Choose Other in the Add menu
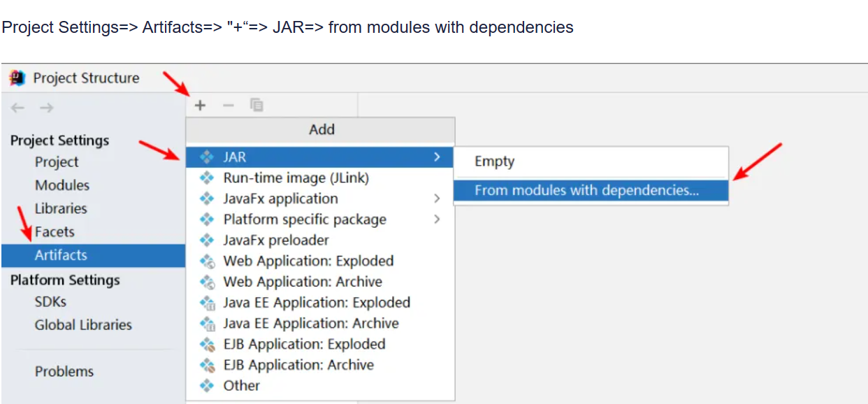 click(x=241, y=386)
